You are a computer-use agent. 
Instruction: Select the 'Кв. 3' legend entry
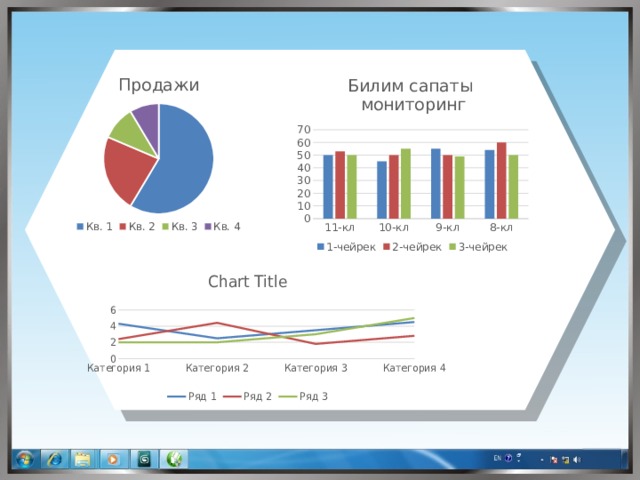179,227
